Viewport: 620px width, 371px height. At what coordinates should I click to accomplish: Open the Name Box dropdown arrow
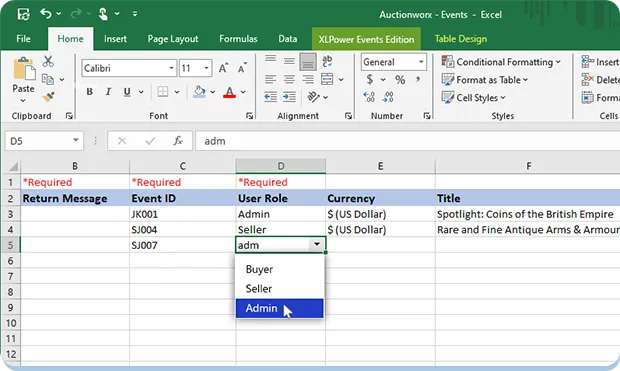75,140
